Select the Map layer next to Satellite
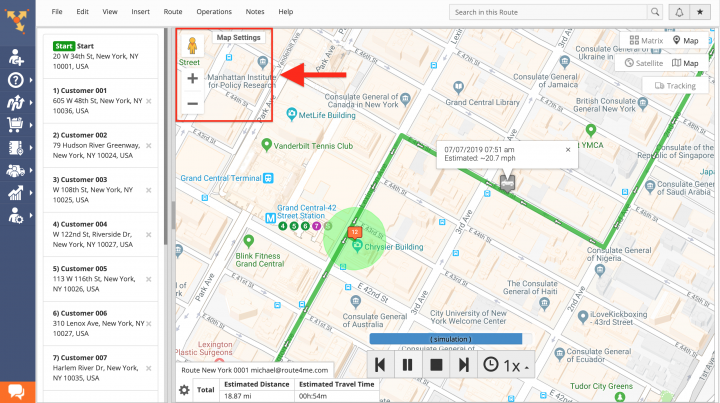Viewport: 720px width, 403px height. [x=685, y=63]
